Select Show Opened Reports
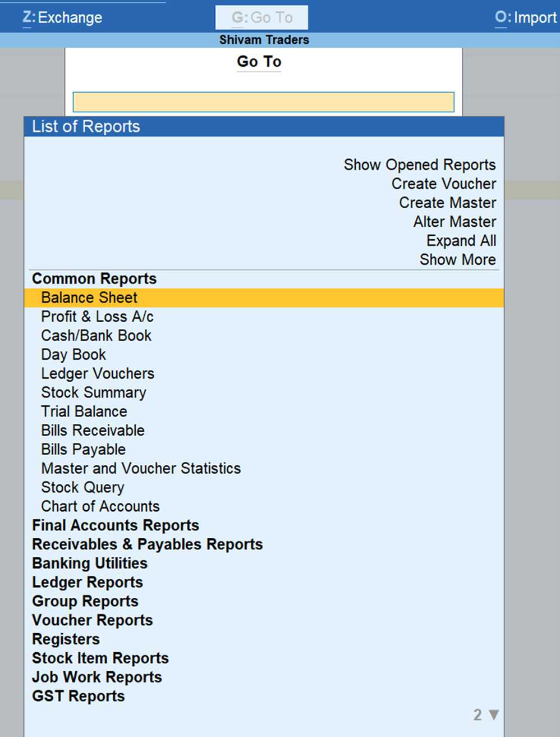Image resolution: width=560 pixels, height=737 pixels. click(419, 164)
